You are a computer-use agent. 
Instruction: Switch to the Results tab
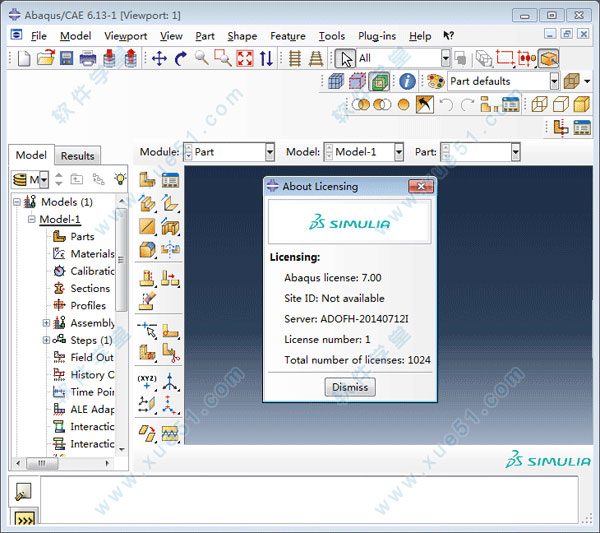77,156
